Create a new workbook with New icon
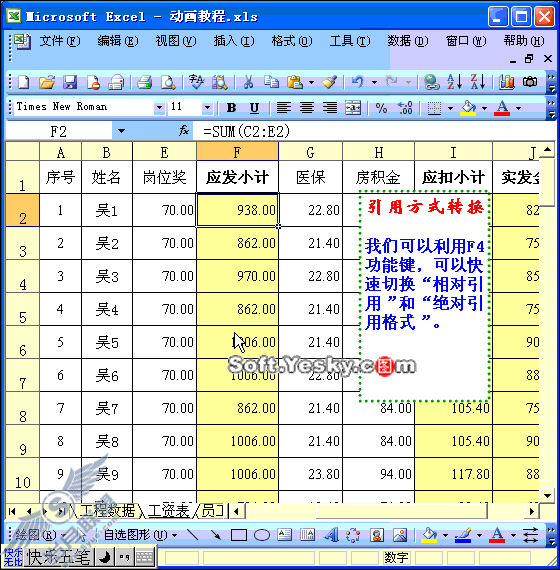The image size is (560, 570). click(23, 82)
